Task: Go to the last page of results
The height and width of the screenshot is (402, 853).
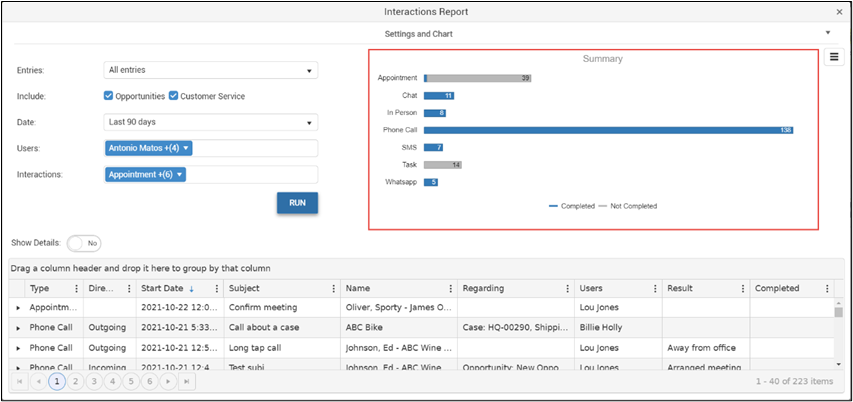Action: click(187, 382)
